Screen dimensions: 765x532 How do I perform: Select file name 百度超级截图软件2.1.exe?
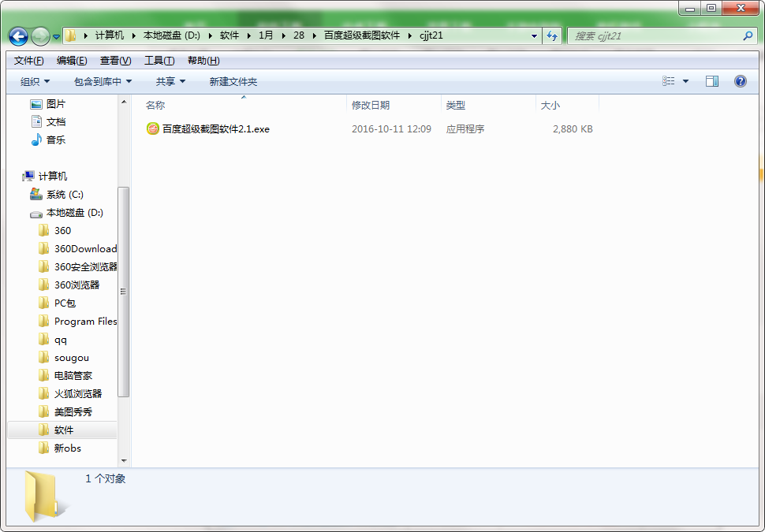pyautogui.click(x=215, y=129)
